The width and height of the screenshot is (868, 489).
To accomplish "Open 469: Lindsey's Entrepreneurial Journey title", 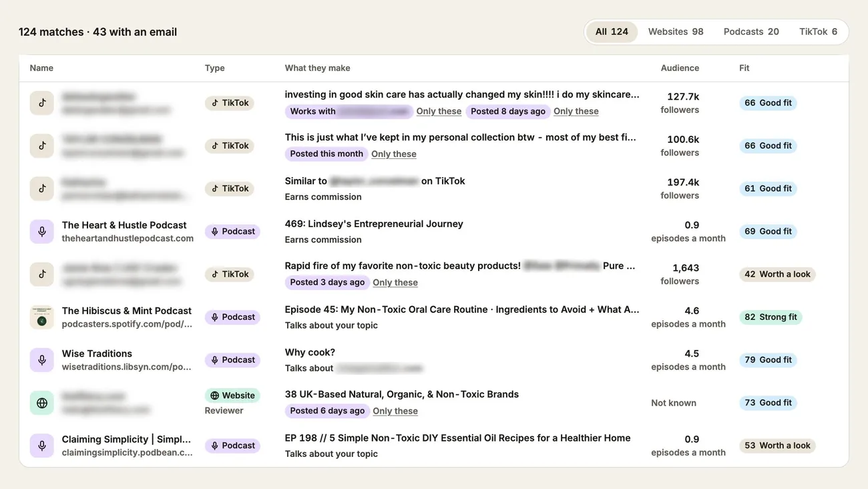I will point(374,224).
